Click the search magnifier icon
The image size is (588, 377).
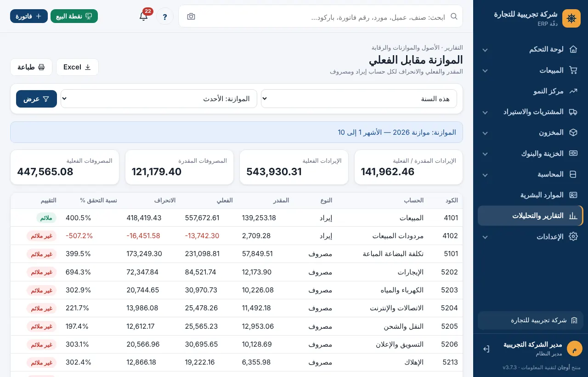click(x=454, y=16)
